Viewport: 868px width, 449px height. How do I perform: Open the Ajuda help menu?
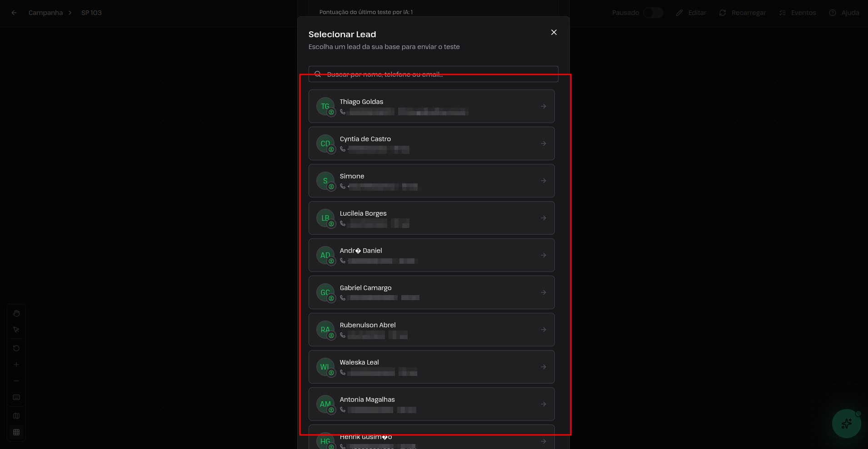844,13
